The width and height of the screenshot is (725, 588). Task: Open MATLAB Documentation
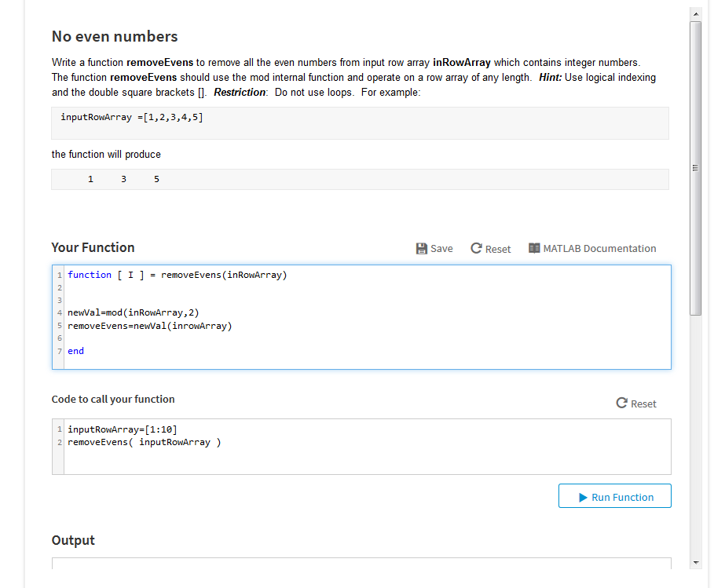(x=591, y=248)
